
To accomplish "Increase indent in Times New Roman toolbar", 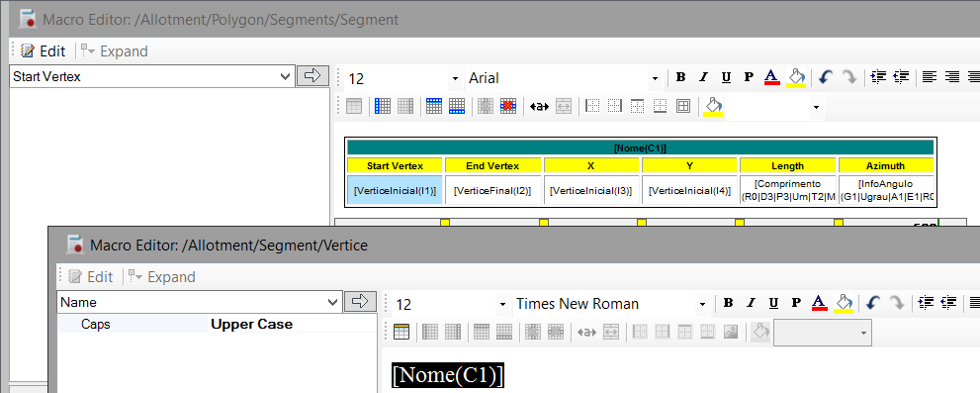I will point(927,303).
